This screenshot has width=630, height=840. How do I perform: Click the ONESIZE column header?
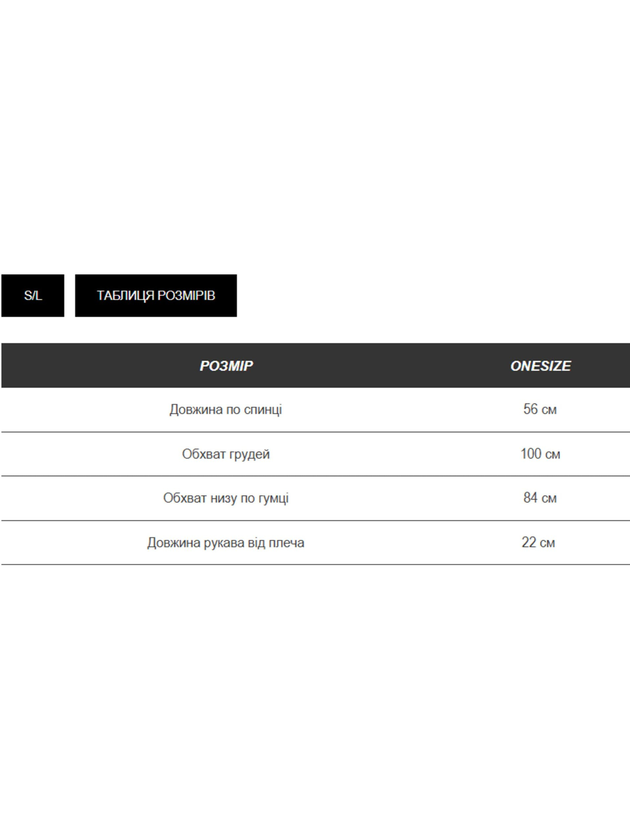[x=540, y=366]
